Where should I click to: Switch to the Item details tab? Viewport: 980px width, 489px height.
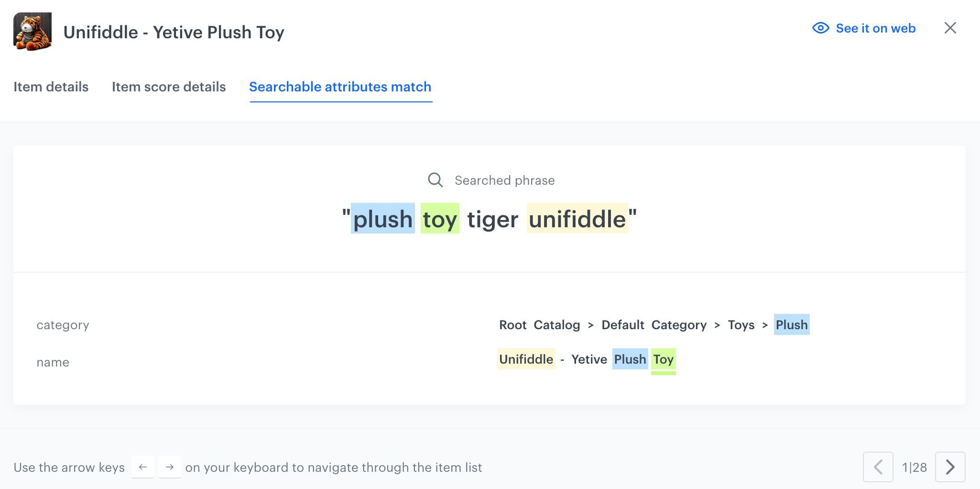tap(51, 87)
